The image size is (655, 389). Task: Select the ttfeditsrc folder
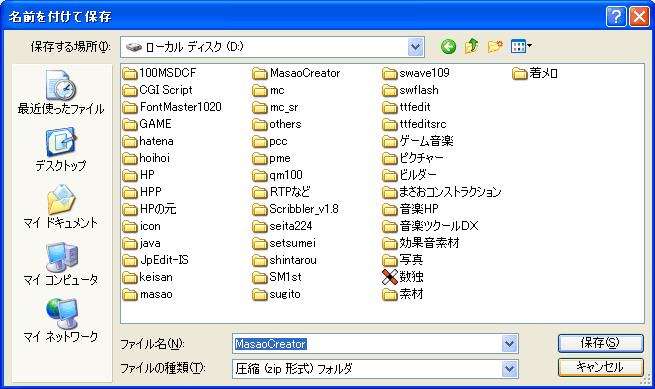click(x=414, y=124)
